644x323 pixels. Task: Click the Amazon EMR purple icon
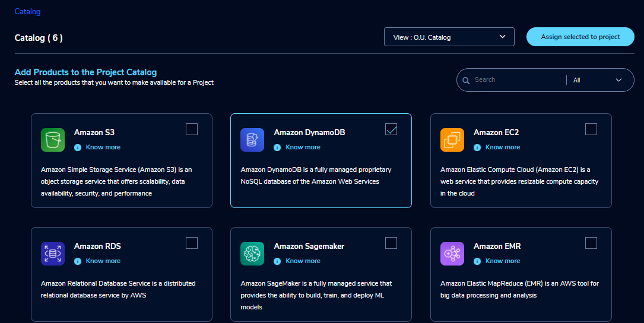(x=452, y=254)
